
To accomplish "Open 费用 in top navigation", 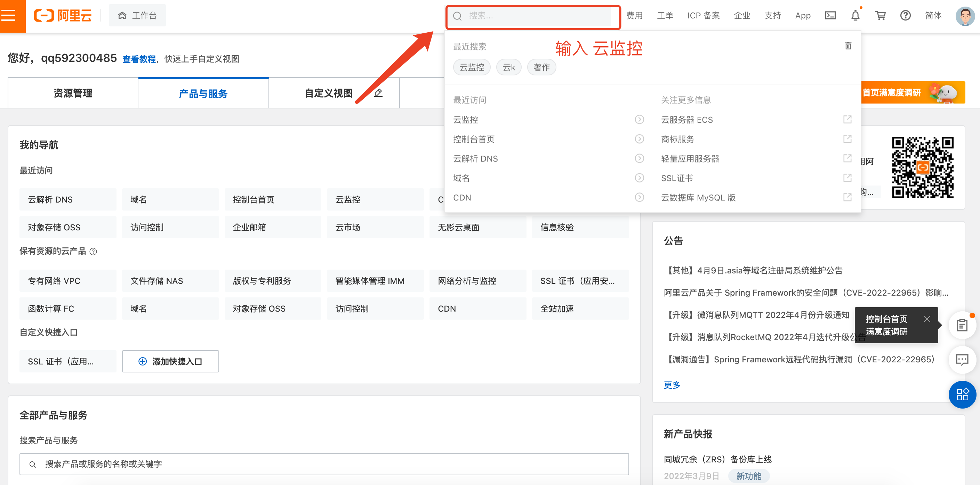I will [x=634, y=16].
